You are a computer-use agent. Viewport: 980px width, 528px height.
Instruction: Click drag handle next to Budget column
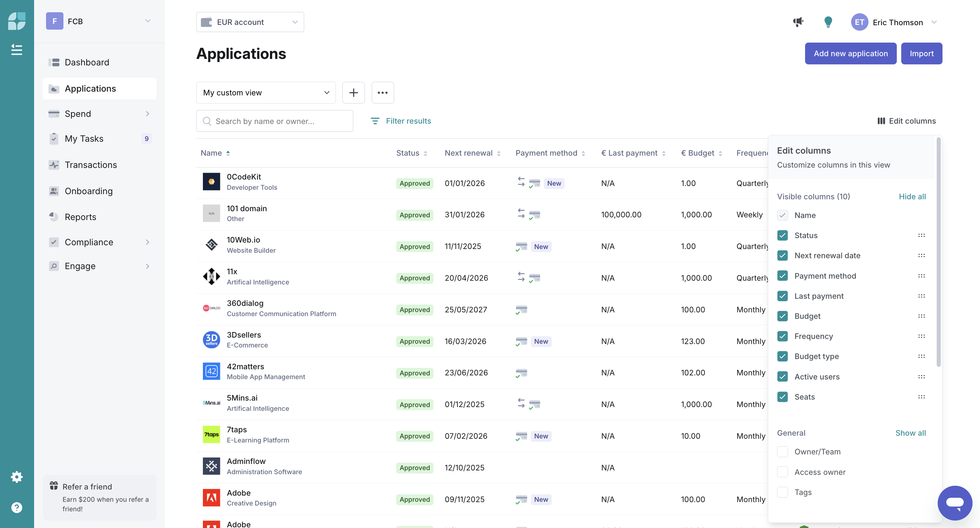921,316
